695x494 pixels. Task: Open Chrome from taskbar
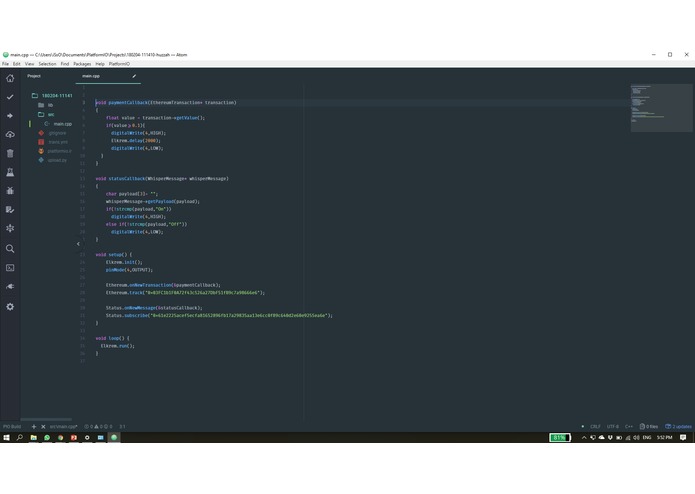(60, 437)
